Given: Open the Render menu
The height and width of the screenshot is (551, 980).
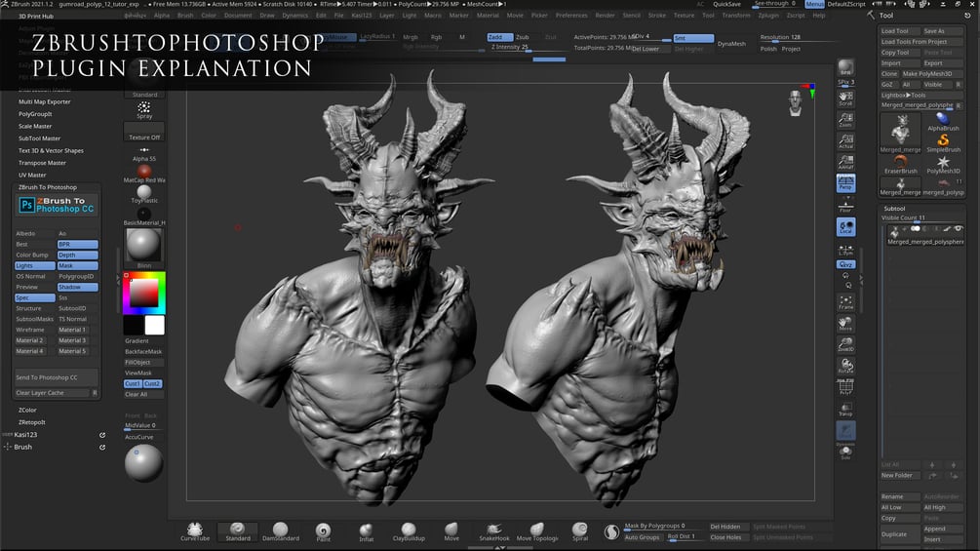Looking at the screenshot, I should (605, 15).
